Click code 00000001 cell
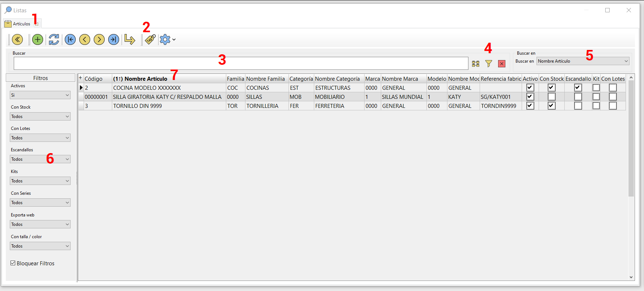644x291 pixels. point(98,97)
